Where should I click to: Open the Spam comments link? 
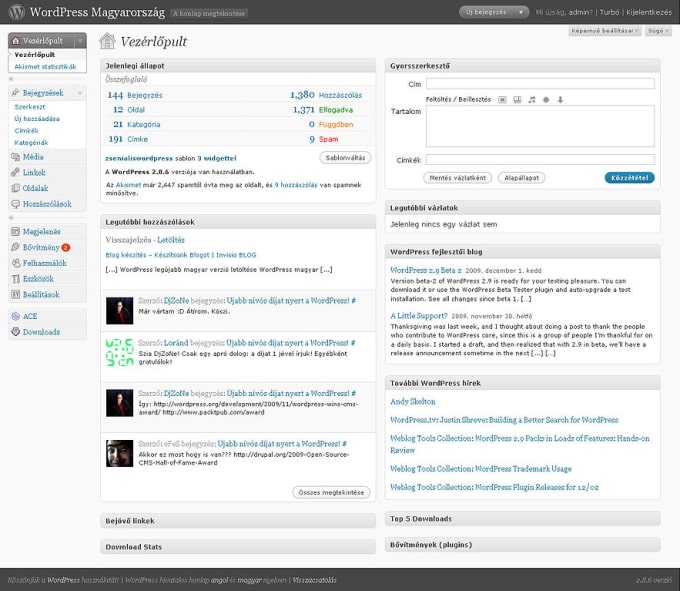(x=328, y=139)
